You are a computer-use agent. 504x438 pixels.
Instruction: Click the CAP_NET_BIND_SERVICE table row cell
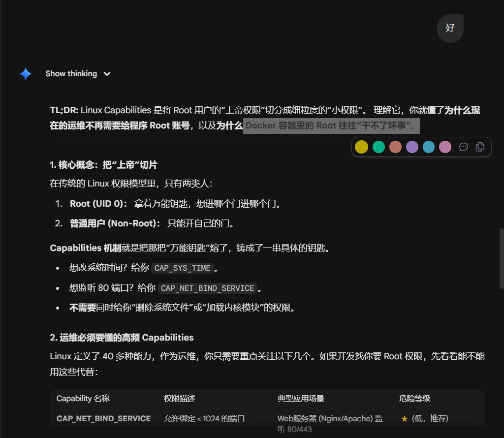pos(103,419)
